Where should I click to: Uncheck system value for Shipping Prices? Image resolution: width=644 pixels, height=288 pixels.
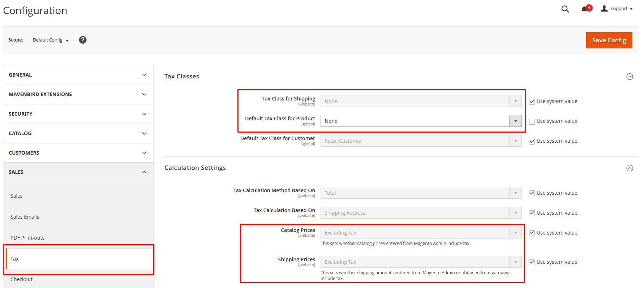pos(532,262)
